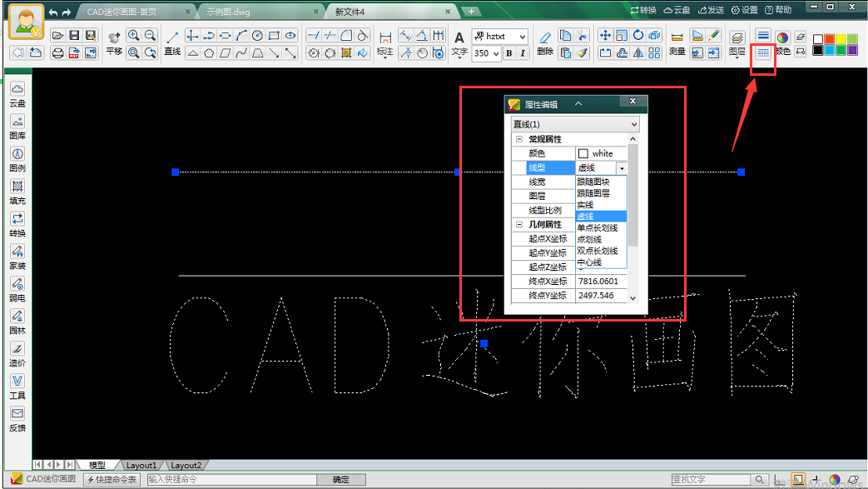Select the pan (平移) tool
Viewport: 868px width, 489px height.
coord(114,44)
